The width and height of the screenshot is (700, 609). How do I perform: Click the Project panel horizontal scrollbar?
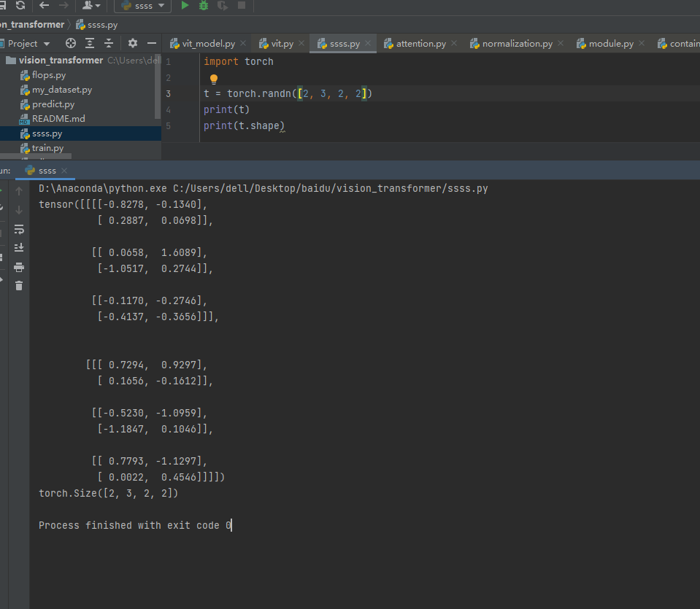(36, 157)
